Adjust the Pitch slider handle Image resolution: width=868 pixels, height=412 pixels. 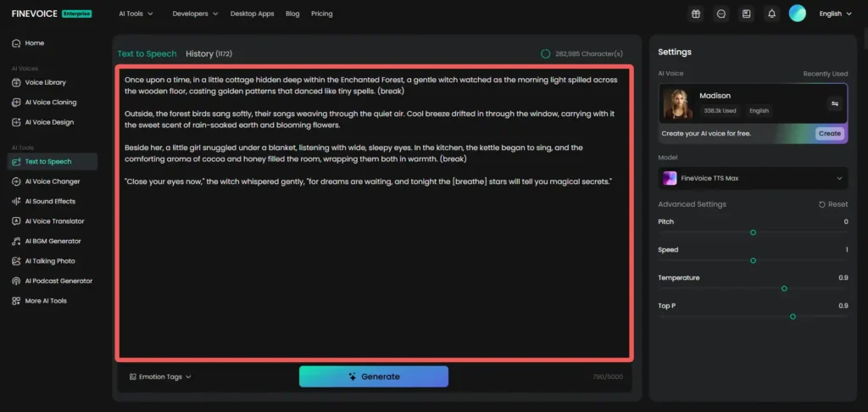point(753,232)
